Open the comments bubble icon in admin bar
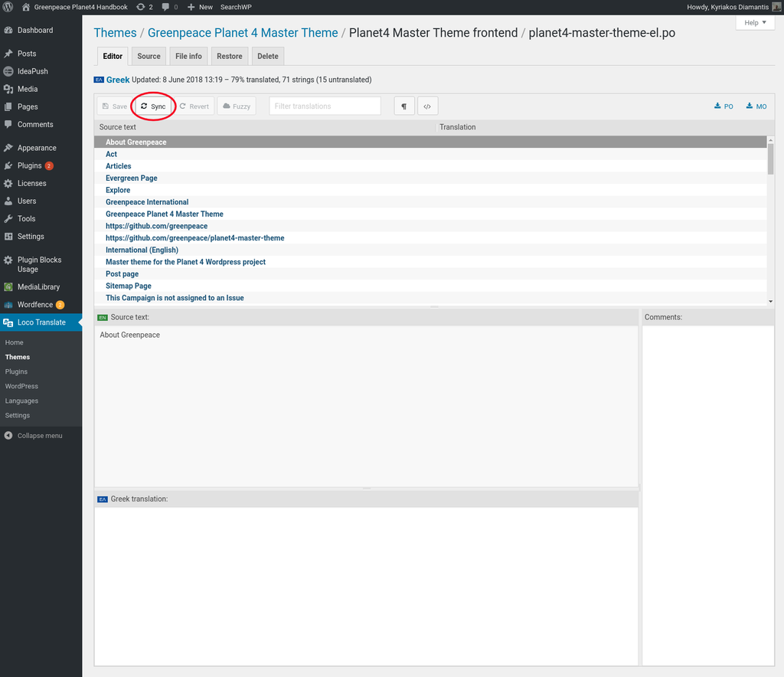Screen dimensions: 784x677 [165, 7]
